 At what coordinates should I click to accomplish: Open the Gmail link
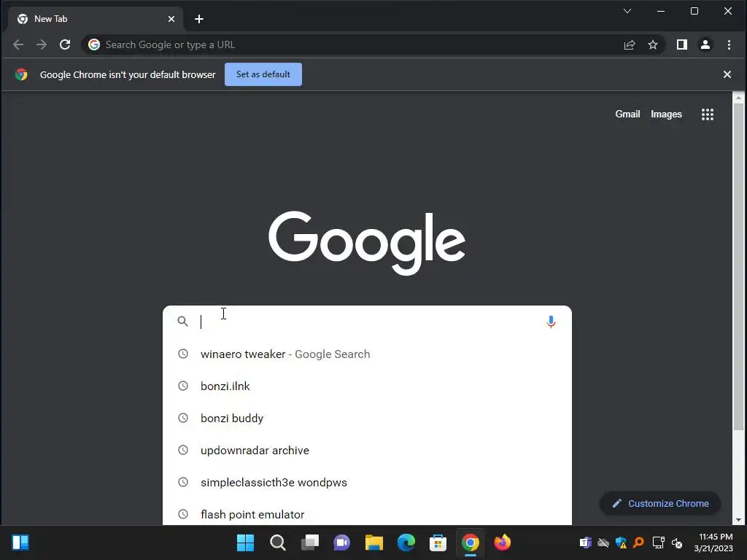(x=627, y=114)
